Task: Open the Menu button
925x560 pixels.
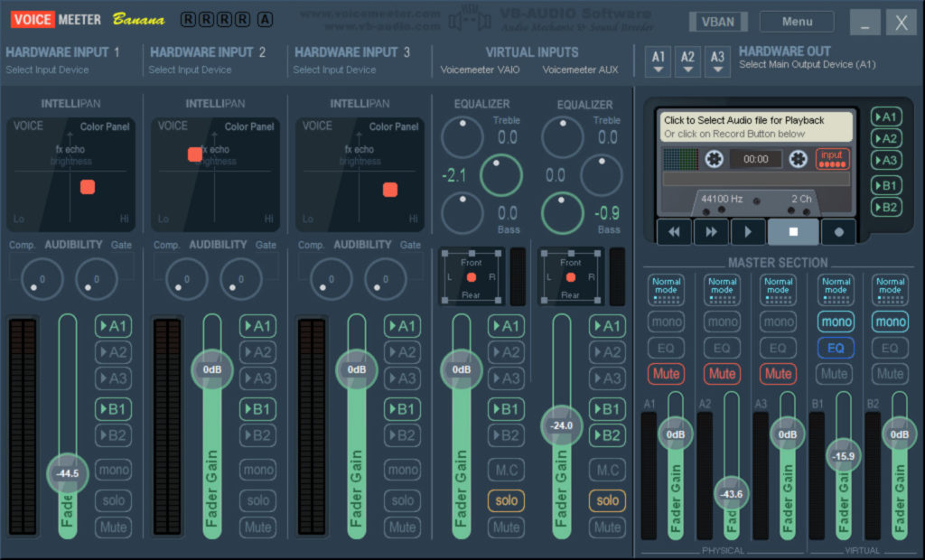Action: point(797,22)
